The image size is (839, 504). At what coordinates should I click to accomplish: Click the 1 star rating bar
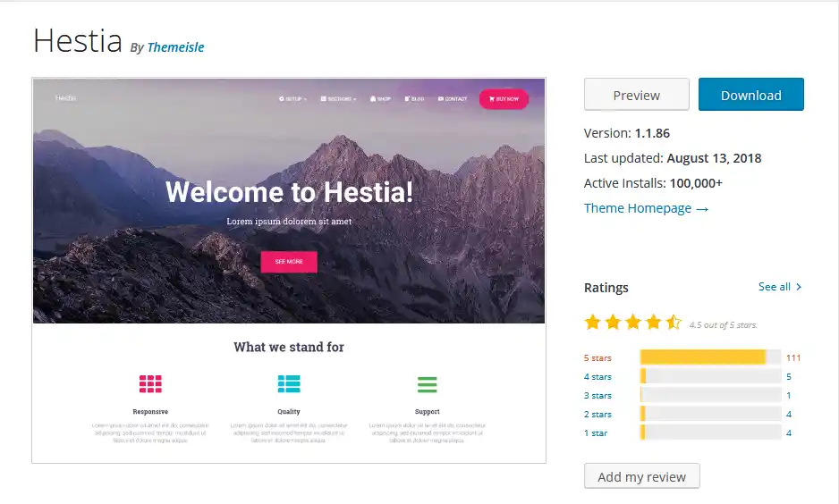click(x=710, y=433)
